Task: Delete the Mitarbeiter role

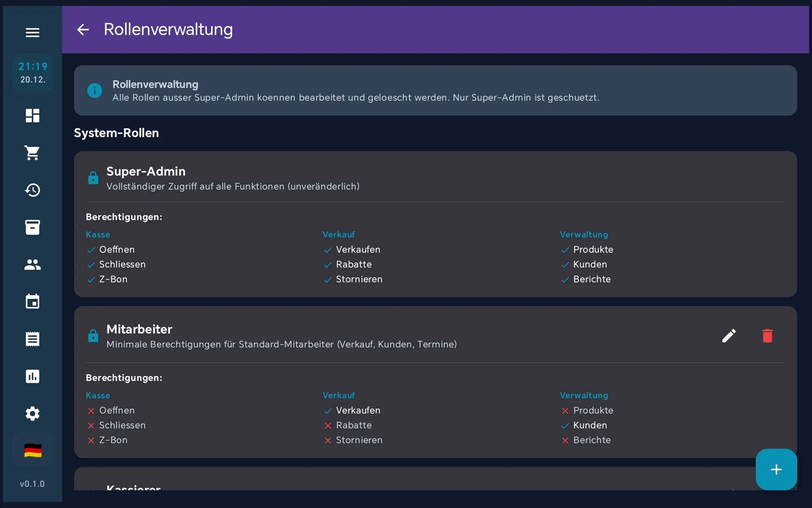Action: point(768,336)
